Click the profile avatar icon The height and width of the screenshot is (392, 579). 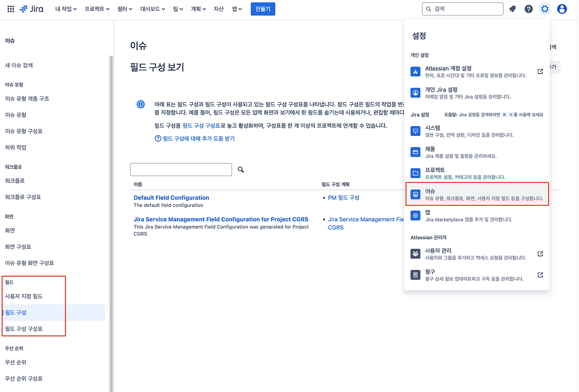click(x=561, y=9)
